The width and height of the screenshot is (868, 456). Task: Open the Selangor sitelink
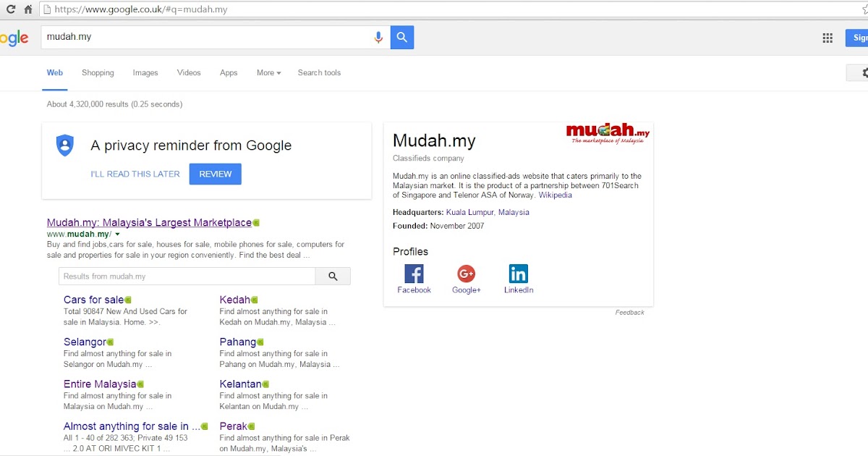coord(85,342)
